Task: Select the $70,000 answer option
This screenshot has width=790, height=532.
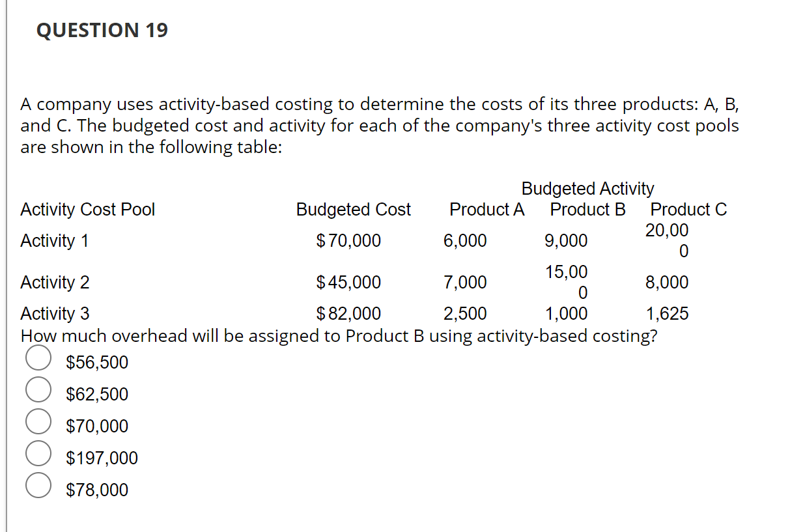Action: tap(38, 421)
